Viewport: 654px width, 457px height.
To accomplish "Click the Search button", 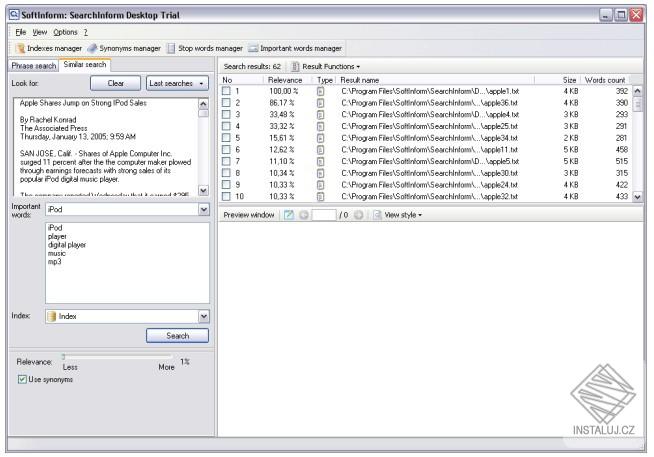I will [x=177, y=336].
